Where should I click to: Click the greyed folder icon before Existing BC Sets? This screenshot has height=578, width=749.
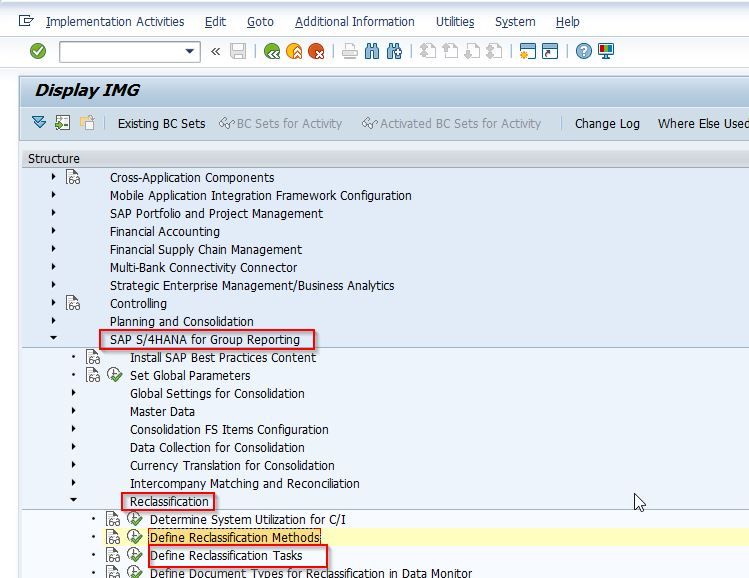pos(87,123)
